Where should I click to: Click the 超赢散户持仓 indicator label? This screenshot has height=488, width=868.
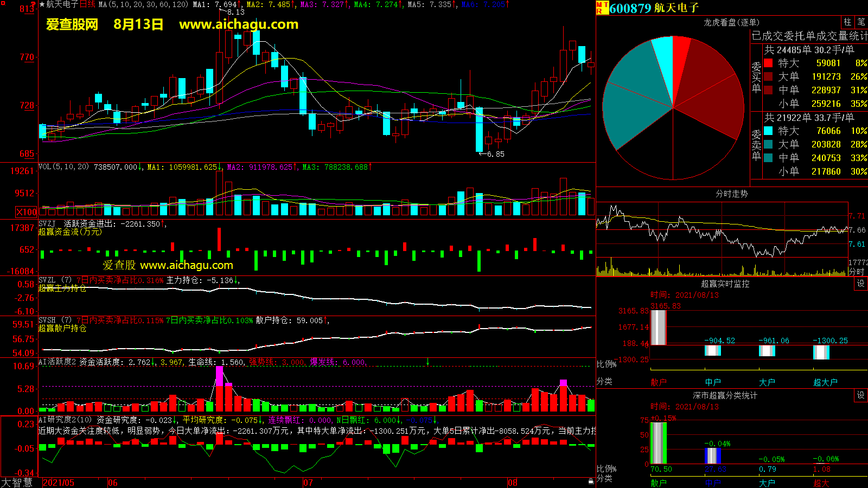pos(62,328)
